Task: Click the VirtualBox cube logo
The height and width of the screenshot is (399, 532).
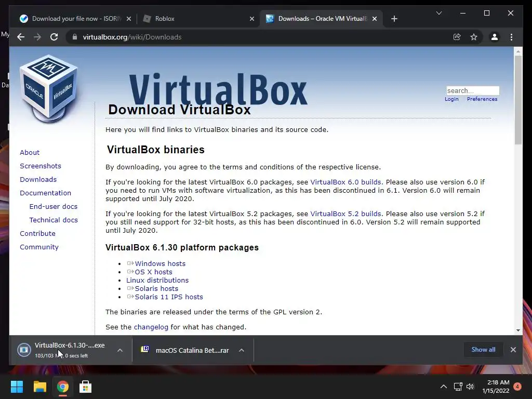Action: [48, 88]
